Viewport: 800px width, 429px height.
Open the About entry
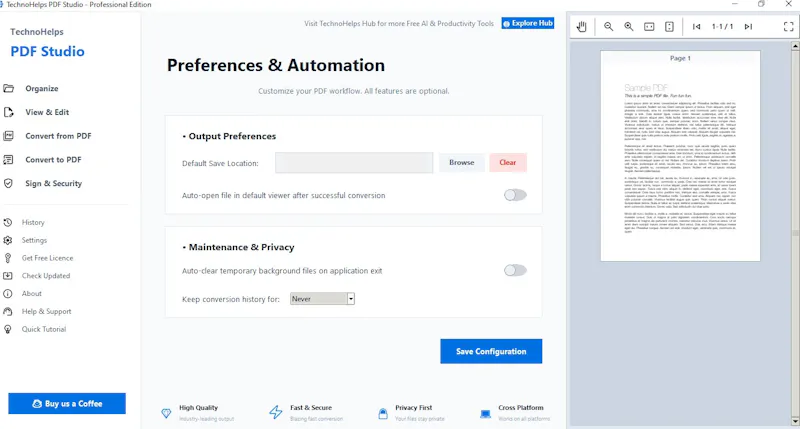pyautogui.click(x=32, y=294)
